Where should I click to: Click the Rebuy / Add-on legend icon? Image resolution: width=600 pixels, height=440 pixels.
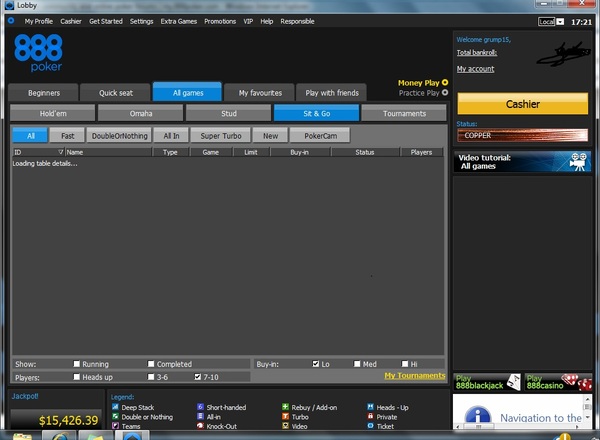click(285, 407)
